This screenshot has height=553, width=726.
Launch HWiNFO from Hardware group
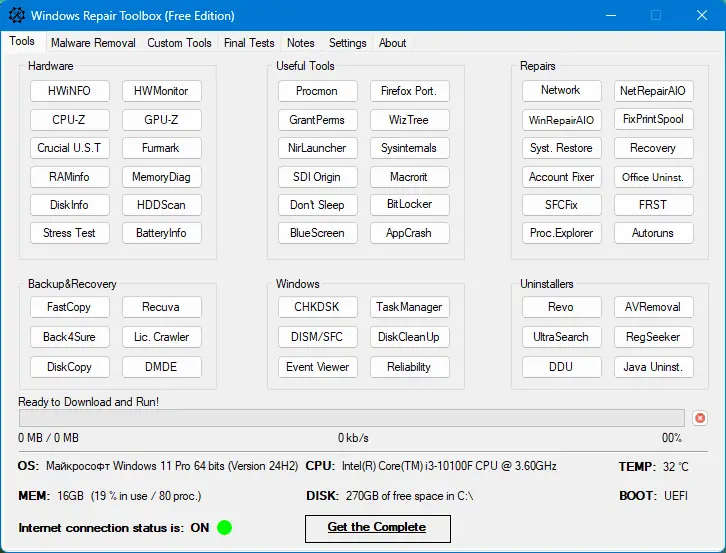[x=69, y=91]
